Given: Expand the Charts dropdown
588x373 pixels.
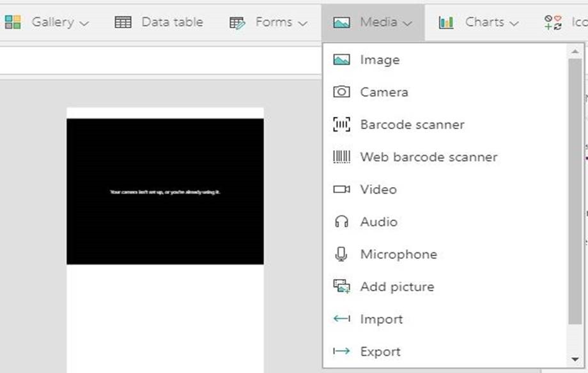Looking at the screenshot, I should point(479,22).
